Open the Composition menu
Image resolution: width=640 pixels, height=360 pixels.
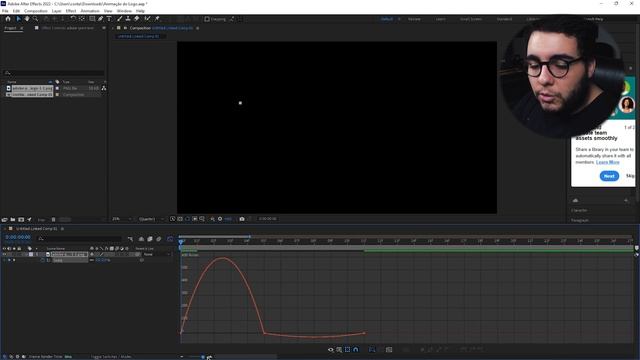(36, 11)
